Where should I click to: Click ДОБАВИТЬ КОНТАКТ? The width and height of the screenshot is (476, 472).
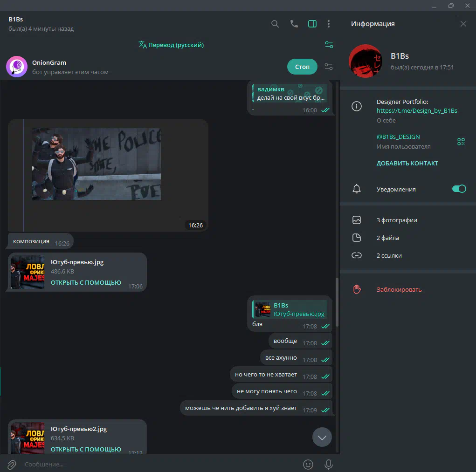(x=407, y=163)
